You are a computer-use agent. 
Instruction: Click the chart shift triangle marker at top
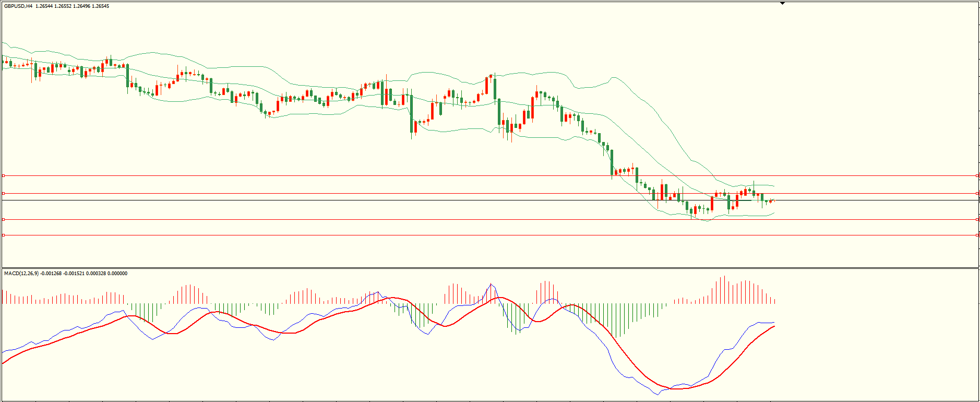coord(782,3)
